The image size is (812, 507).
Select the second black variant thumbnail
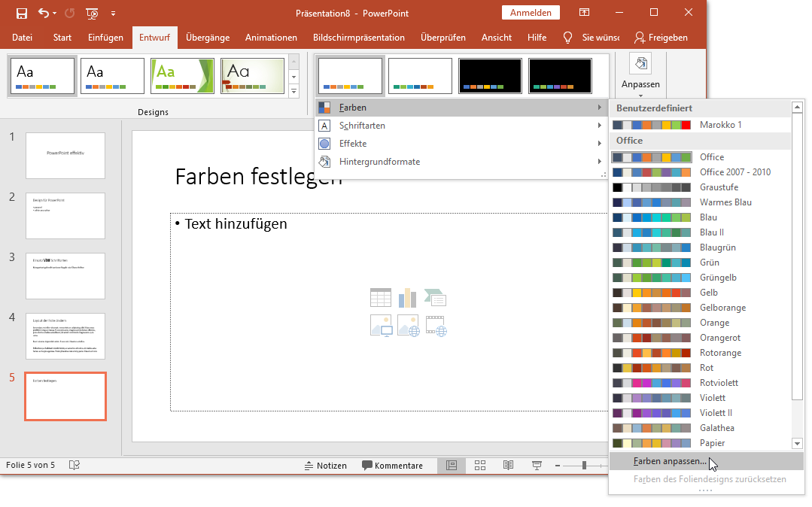click(560, 76)
